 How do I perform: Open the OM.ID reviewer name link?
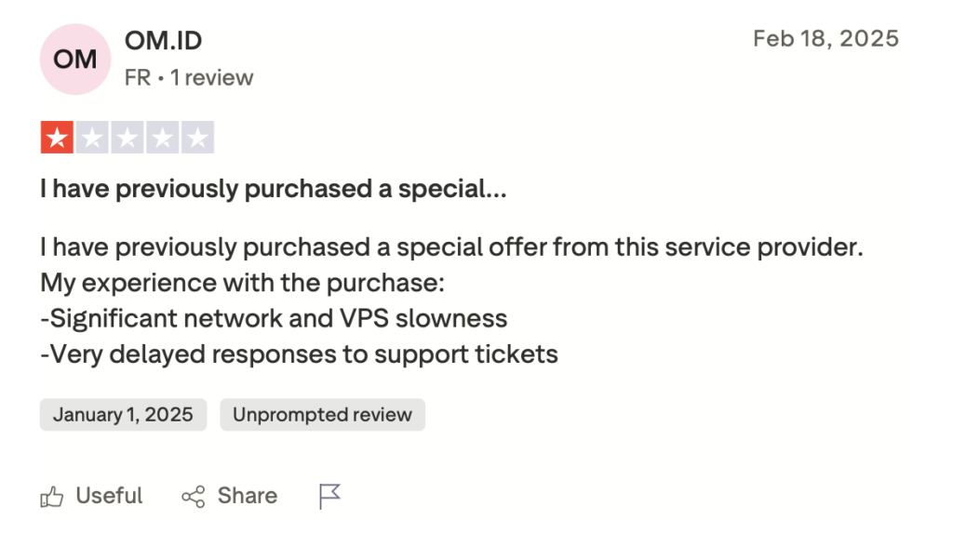tap(164, 41)
